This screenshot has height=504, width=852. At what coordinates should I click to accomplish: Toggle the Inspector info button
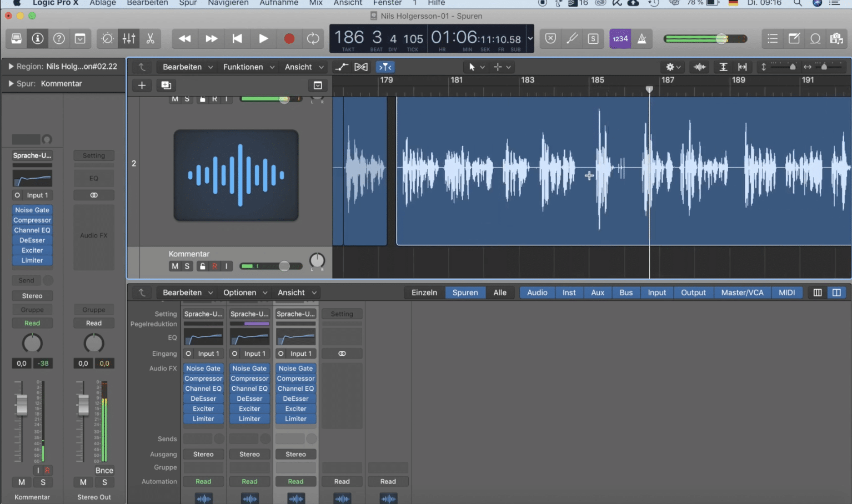click(38, 38)
